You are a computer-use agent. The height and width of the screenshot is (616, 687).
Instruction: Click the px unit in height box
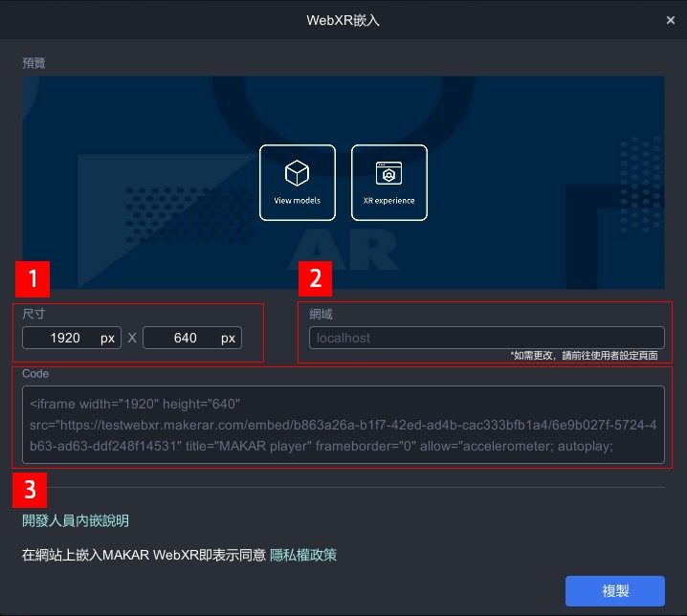coord(228,339)
